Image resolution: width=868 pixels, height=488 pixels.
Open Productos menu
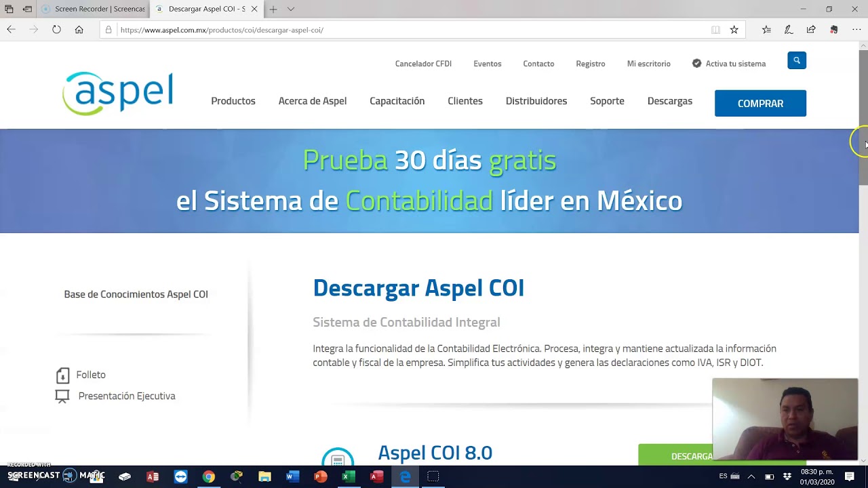click(233, 101)
